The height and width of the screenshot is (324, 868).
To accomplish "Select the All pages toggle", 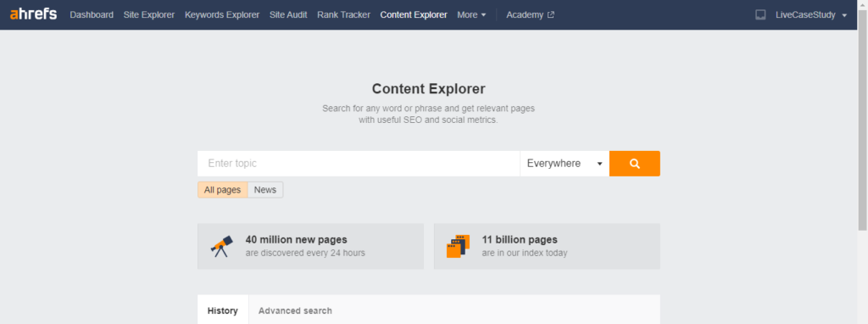I will pos(223,190).
